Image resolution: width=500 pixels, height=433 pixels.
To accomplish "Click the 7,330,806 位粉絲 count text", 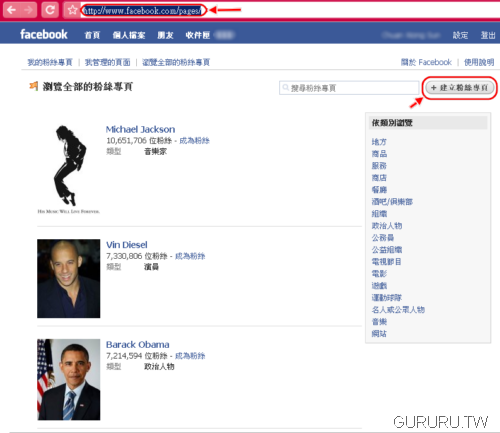I will (x=137, y=256).
